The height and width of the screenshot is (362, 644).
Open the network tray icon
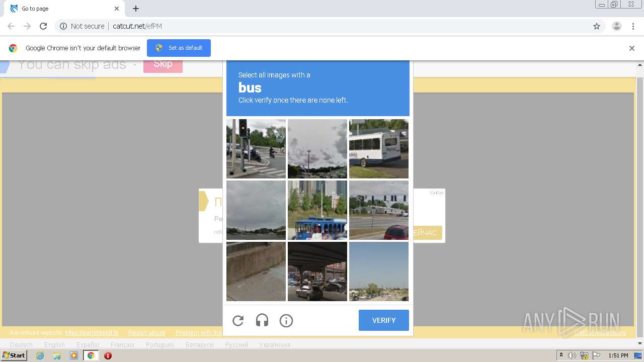tap(584, 355)
